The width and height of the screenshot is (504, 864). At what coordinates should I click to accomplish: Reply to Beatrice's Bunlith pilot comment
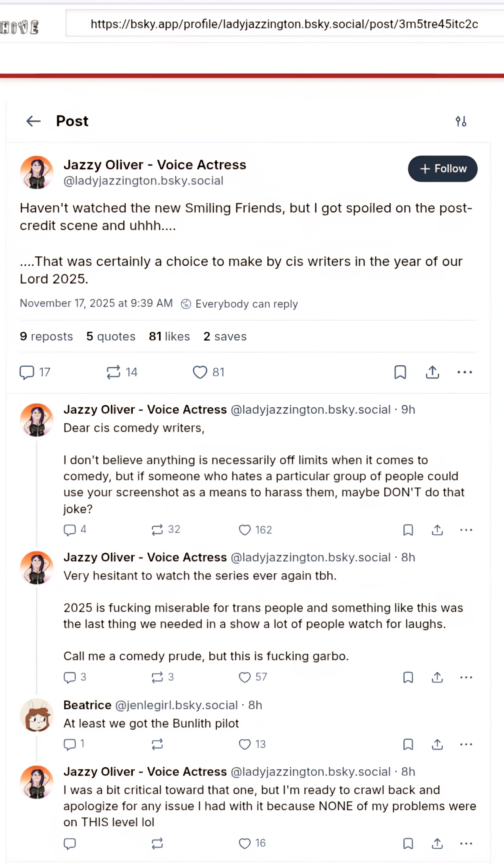(x=70, y=744)
